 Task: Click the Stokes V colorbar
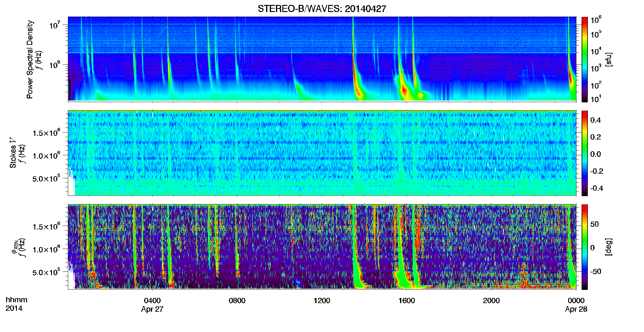click(585, 153)
